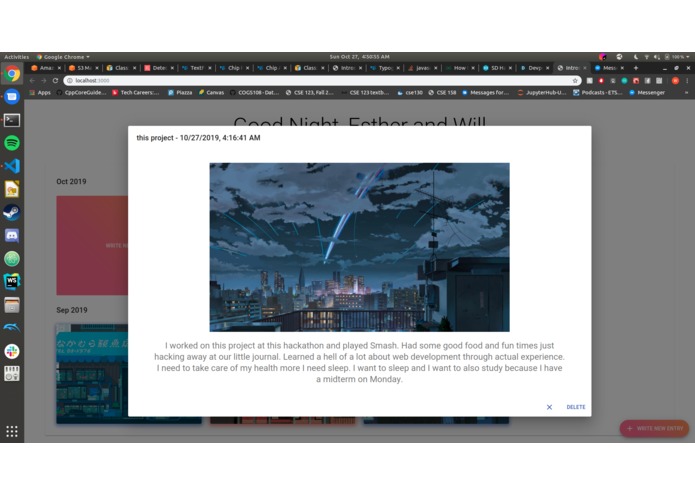Open Dolphin emulator from the dock
This screenshot has height=494, width=695.
click(12, 328)
